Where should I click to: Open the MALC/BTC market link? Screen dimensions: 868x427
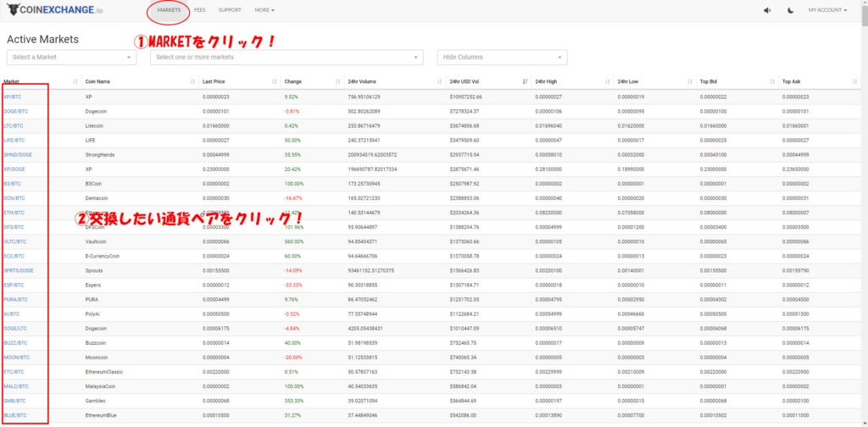[x=15, y=386]
